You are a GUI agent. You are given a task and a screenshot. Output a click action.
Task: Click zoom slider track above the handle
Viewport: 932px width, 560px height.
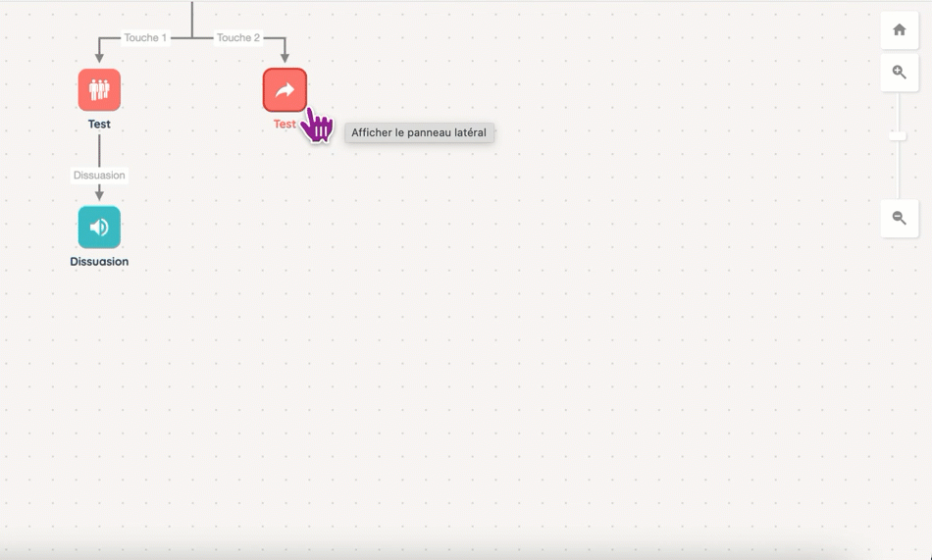coord(899,112)
